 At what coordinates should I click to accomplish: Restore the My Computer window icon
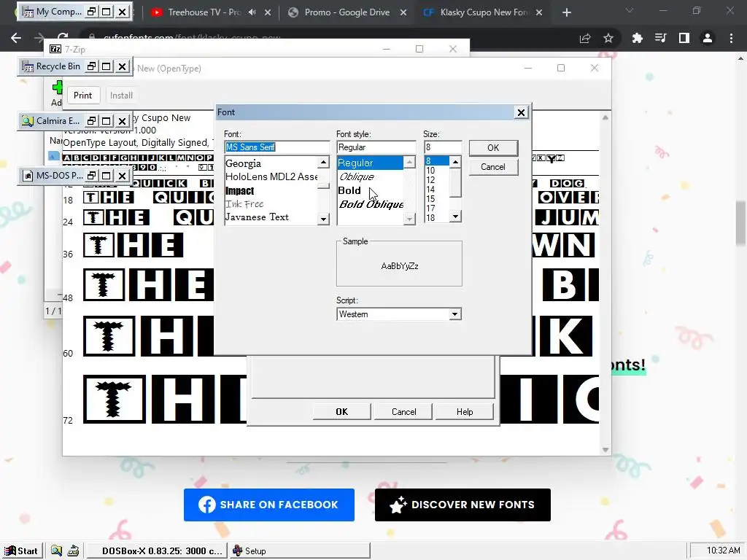point(92,12)
